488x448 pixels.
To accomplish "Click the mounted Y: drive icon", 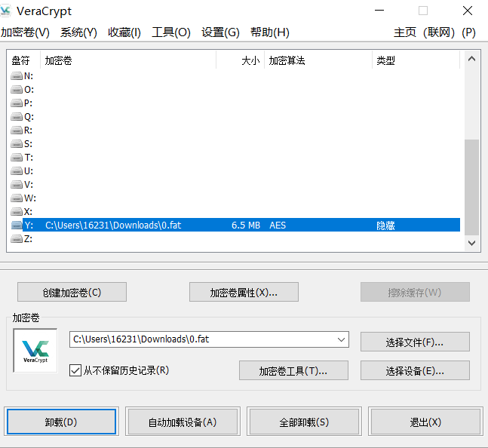I will 17,225.
